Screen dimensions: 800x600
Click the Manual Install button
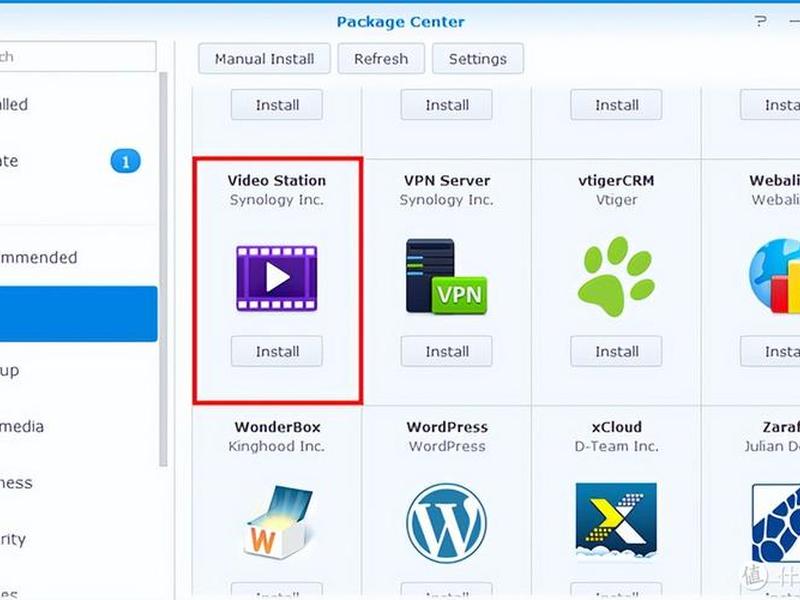click(264, 59)
